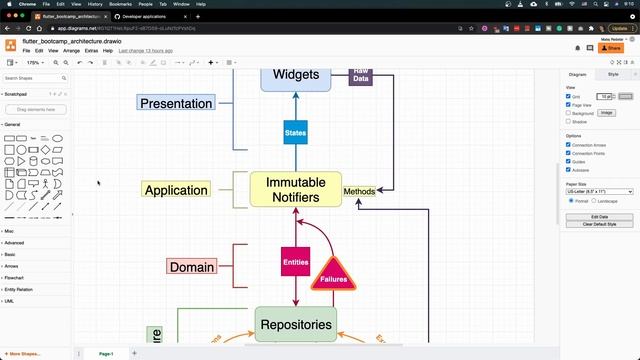The height and width of the screenshot is (360, 640).
Task: Choose the Note page shape
Action: (9, 184)
